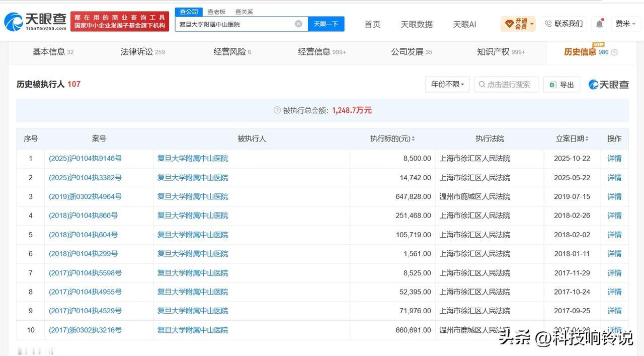Open the 经营风险 tab
Viewport: 644px width, 356px height.
tap(232, 51)
